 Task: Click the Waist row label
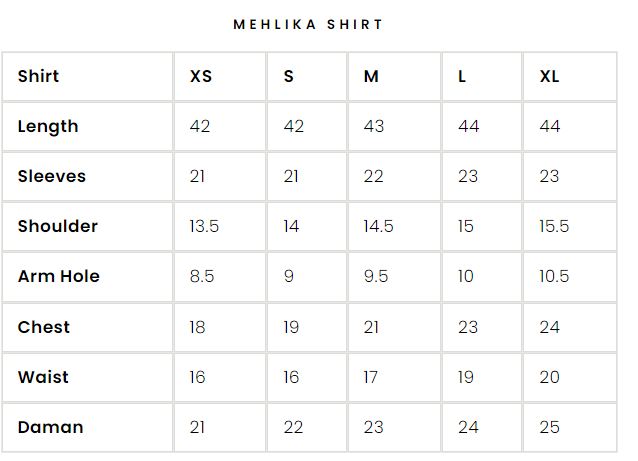43,377
